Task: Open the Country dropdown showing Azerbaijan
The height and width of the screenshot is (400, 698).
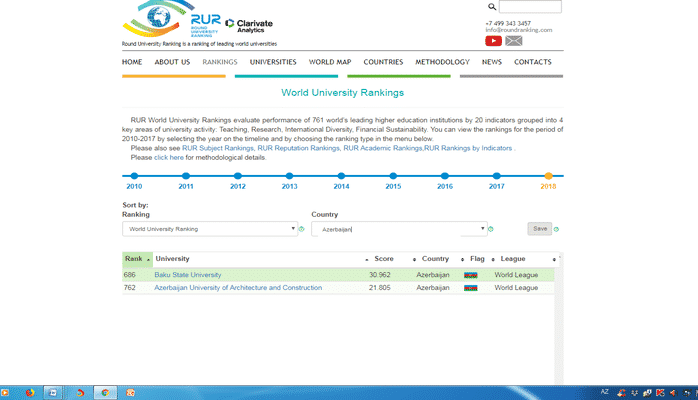Action: coord(399,229)
